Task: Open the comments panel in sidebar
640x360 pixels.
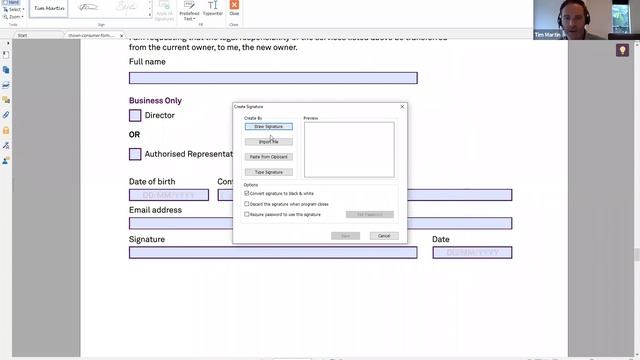Action: (6, 100)
